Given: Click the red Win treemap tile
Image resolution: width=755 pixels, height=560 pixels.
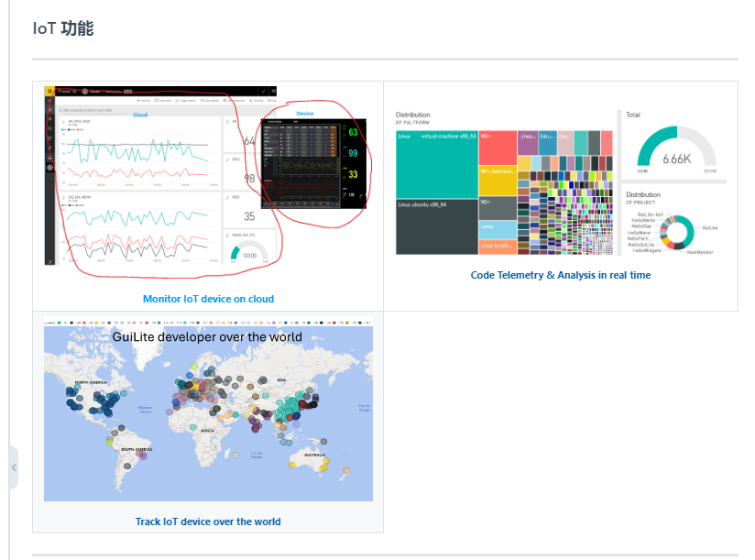Looking at the screenshot, I should click(497, 147).
